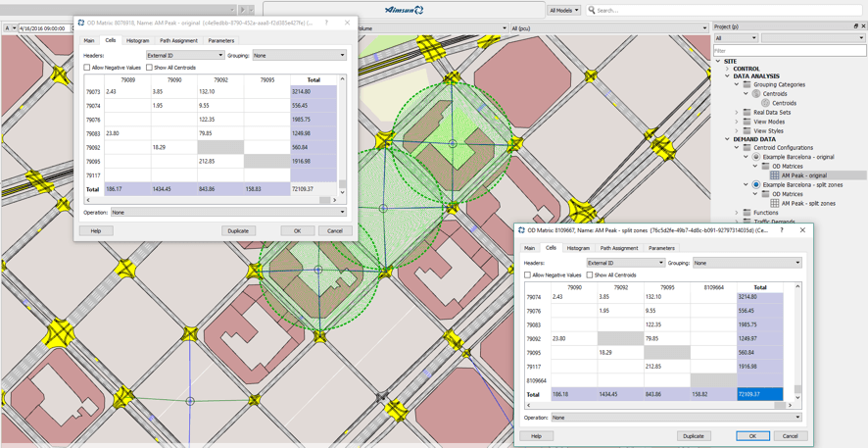
Task: Click the AM Peak - split zones matrix icon
Action: [x=775, y=203]
